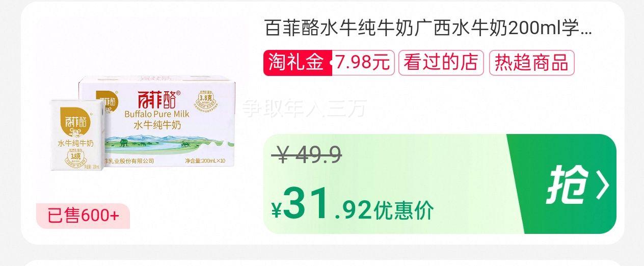644x266 pixels.
Task: Tap the Buffalo Pure Milk box text
Action: (x=157, y=114)
